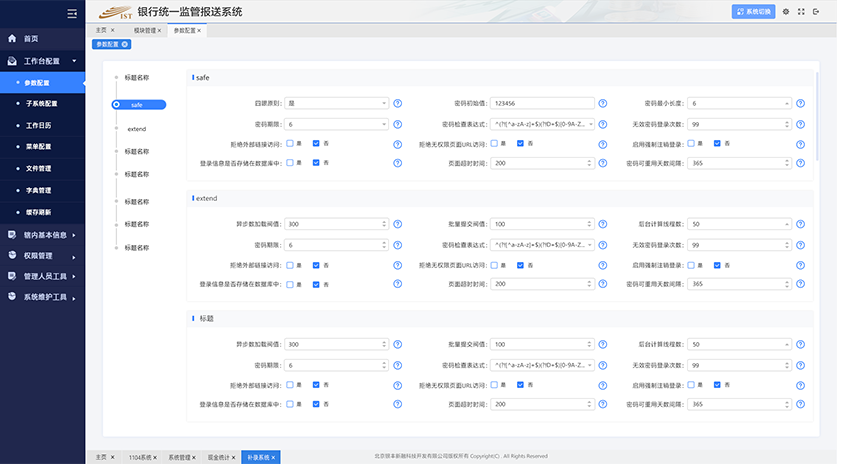The width and height of the screenshot is (841, 464).
Task: Click help icon beside 四碑原则 in safe section
Action: pos(397,103)
